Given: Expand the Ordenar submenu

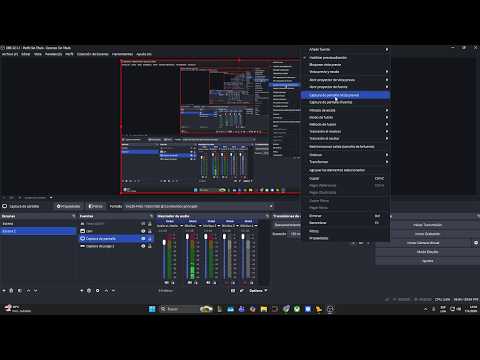Looking at the screenshot, I should coord(346,155).
